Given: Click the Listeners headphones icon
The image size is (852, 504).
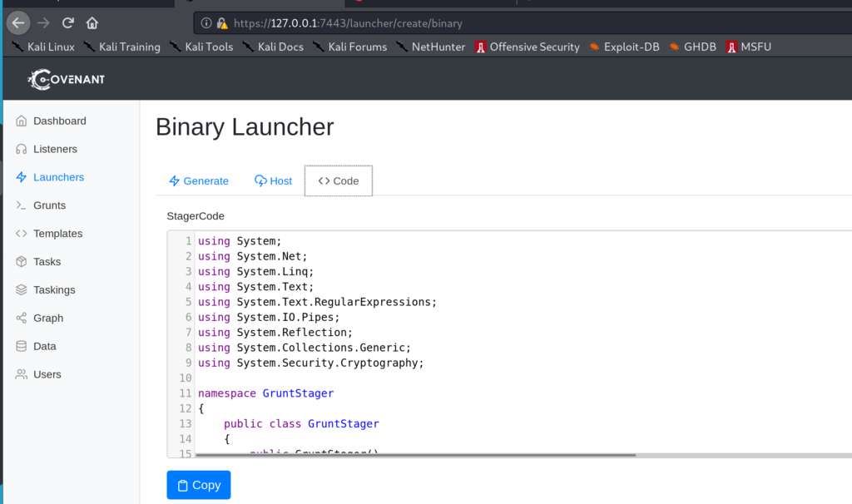Looking at the screenshot, I should (x=21, y=149).
